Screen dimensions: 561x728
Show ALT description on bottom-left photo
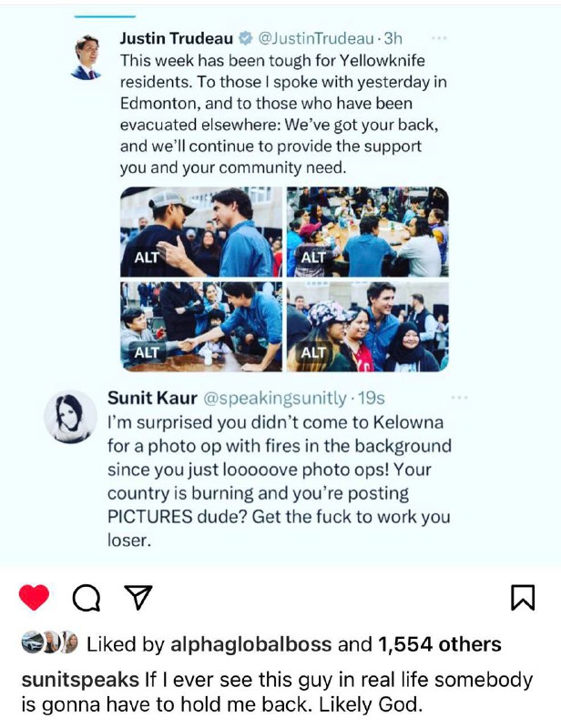click(x=147, y=352)
